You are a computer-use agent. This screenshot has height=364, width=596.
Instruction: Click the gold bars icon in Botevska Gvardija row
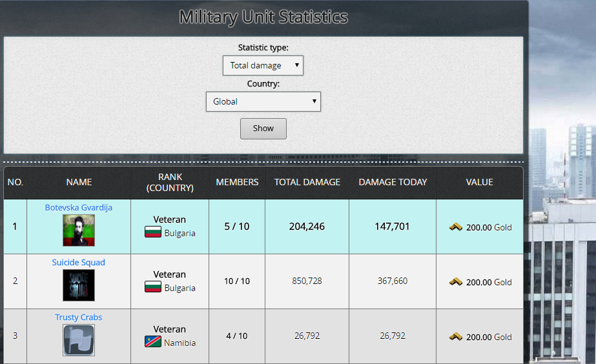click(x=456, y=227)
